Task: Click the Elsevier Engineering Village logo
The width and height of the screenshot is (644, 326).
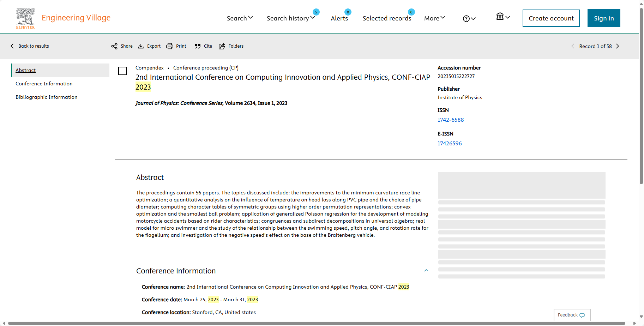Action: click(26, 18)
